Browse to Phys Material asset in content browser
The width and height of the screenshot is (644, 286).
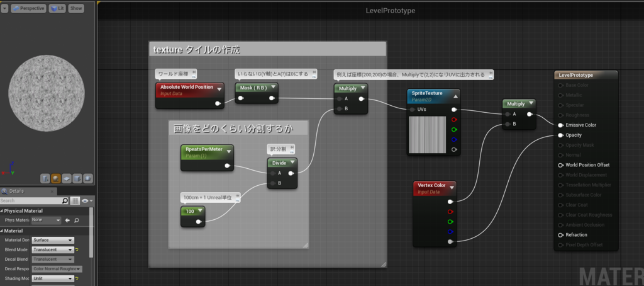click(76, 220)
